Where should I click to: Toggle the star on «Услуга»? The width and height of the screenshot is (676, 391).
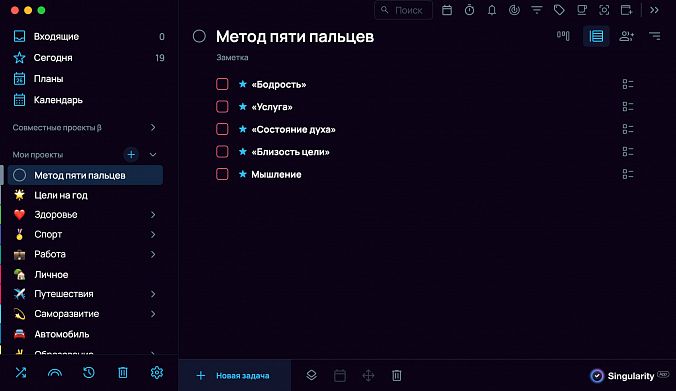pyautogui.click(x=243, y=106)
